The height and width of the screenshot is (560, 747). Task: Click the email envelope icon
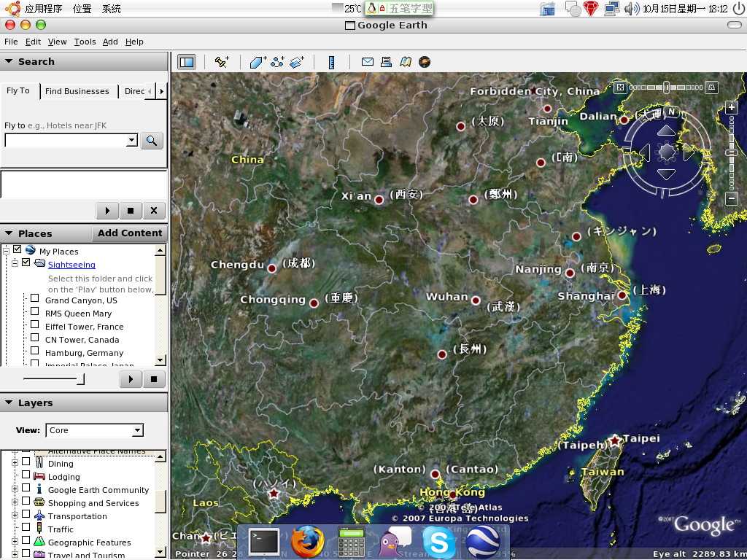pos(368,61)
